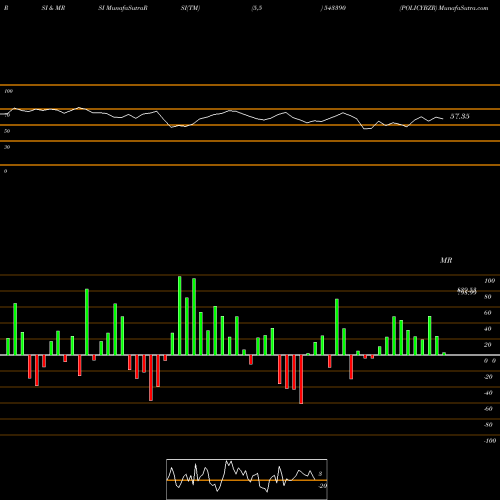
Task: Click the 543390 code in header
Action: pos(334,8)
